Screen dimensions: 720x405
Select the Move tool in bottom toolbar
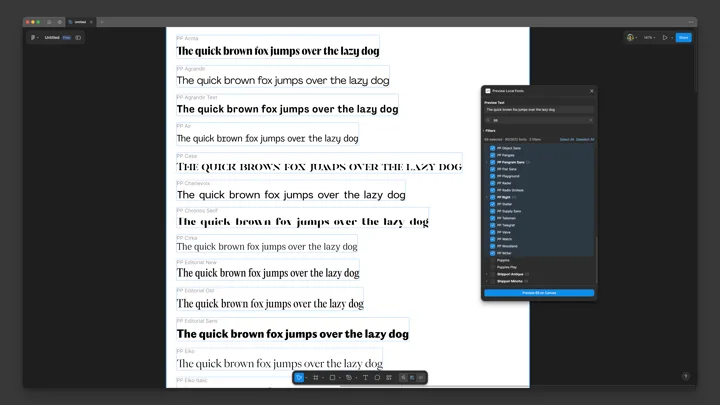[299, 377]
